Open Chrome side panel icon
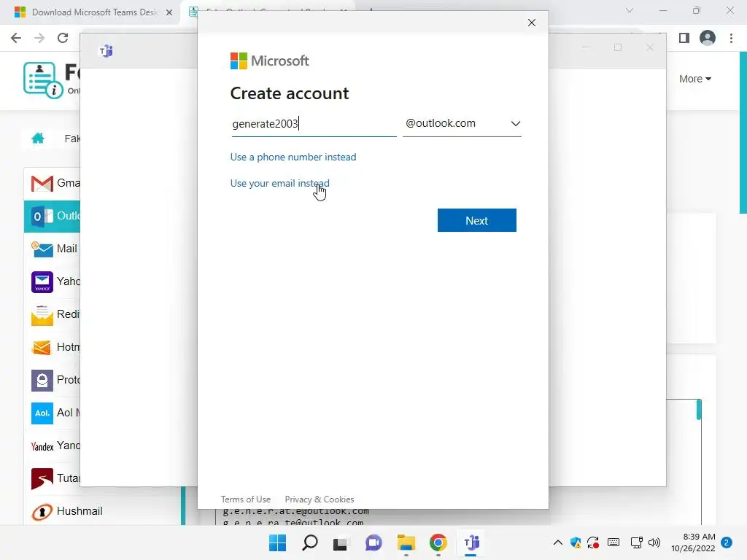 (684, 38)
